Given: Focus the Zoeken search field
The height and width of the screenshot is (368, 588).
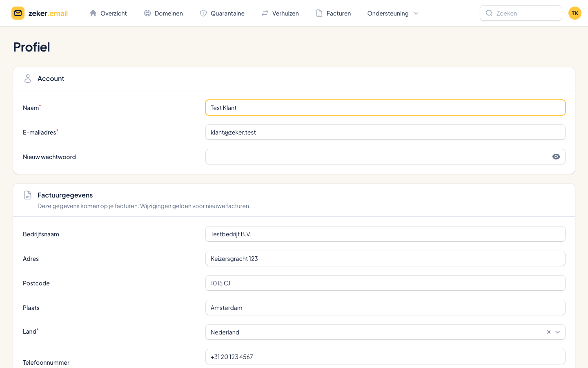Looking at the screenshot, I should [521, 13].
